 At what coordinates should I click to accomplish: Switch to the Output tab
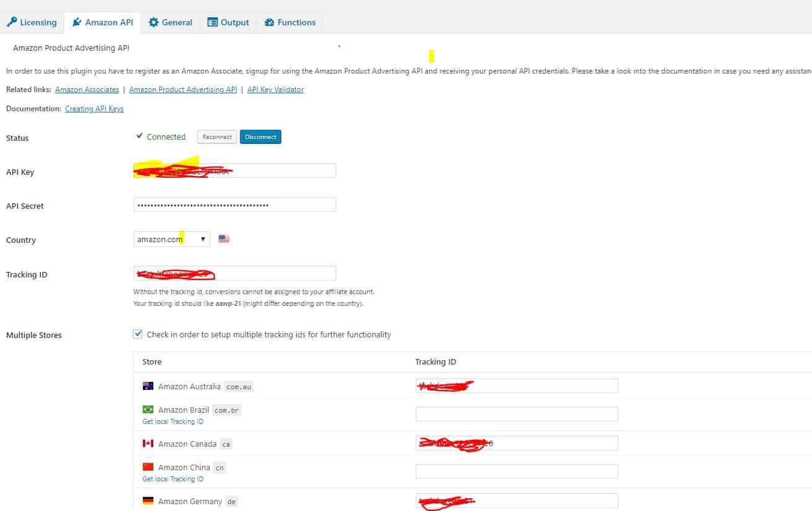point(228,22)
